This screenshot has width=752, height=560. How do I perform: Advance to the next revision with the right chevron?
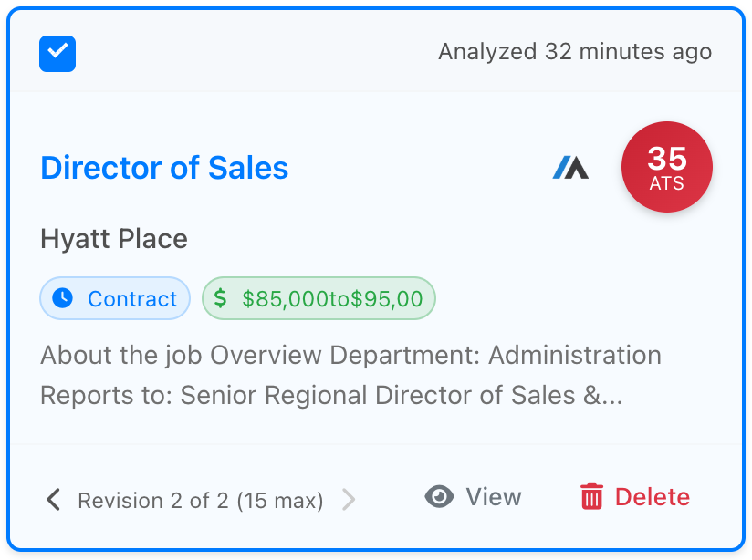[x=348, y=500]
